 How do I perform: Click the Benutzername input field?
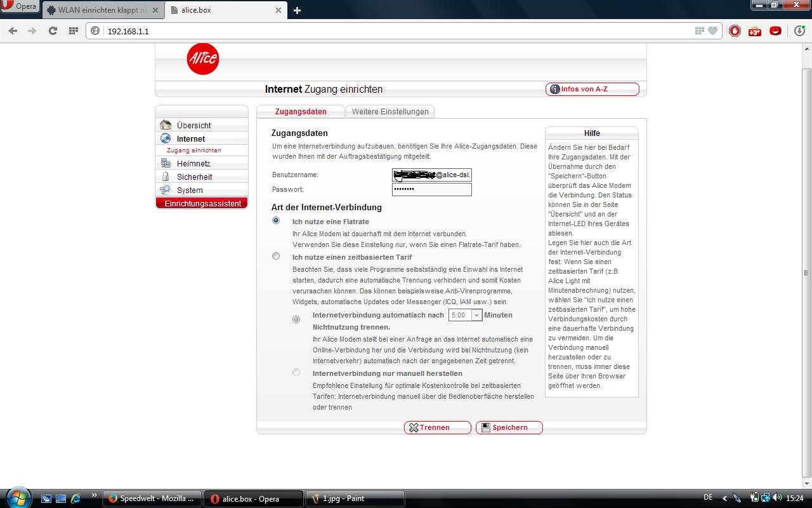click(432, 175)
